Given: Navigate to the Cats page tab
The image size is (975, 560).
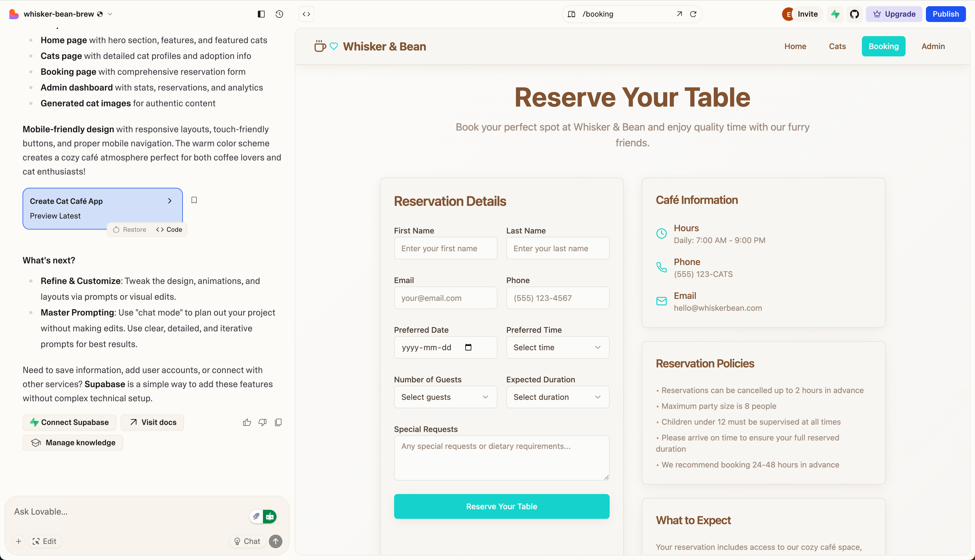Looking at the screenshot, I should tap(837, 46).
